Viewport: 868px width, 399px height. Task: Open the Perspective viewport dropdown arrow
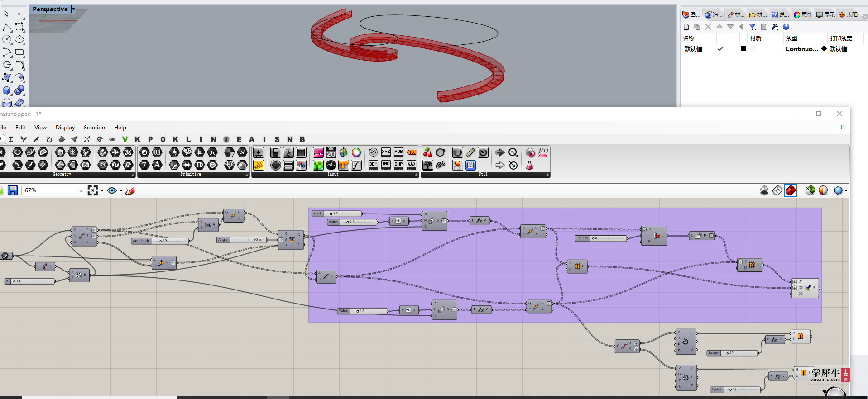73,9
